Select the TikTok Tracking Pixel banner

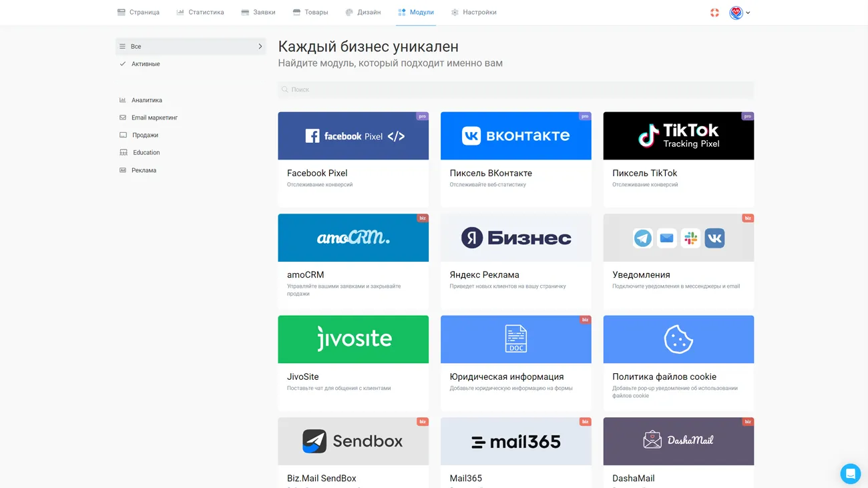click(x=678, y=136)
